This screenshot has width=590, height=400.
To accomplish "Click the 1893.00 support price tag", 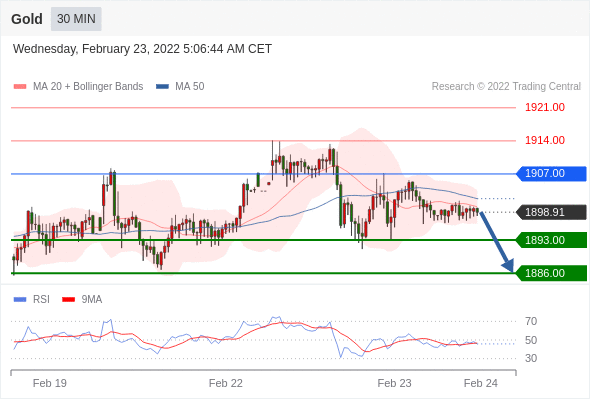I will 551,240.
